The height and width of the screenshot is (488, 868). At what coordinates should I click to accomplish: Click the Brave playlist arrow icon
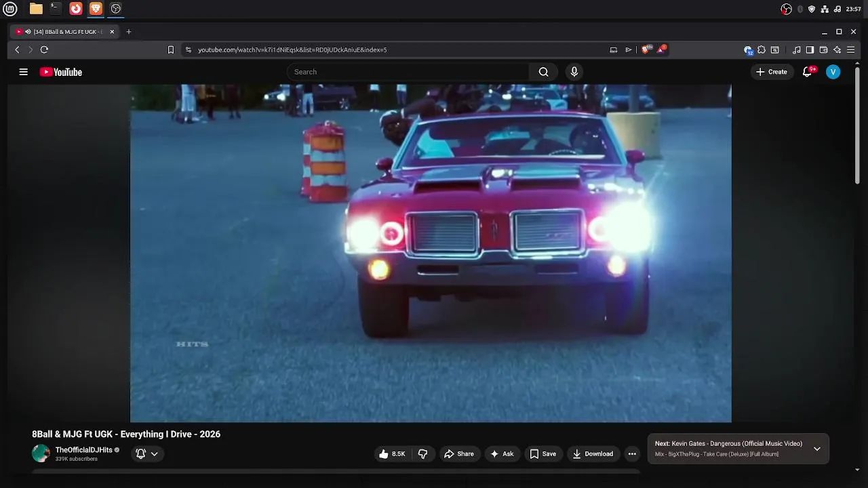(x=629, y=49)
